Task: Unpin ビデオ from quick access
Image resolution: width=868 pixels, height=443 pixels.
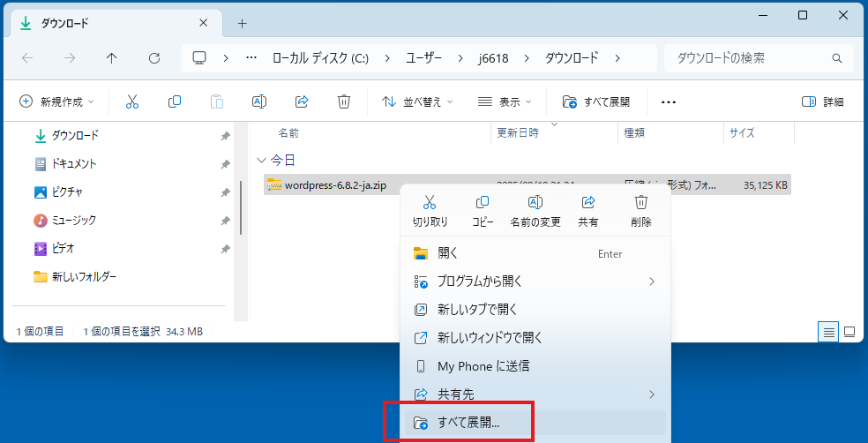Action: coord(225,249)
